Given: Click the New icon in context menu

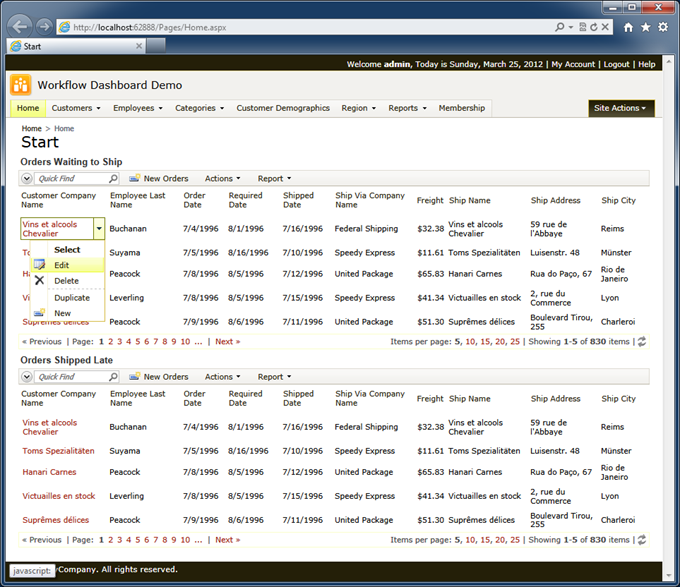Looking at the screenshot, I should click(x=39, y=312).
